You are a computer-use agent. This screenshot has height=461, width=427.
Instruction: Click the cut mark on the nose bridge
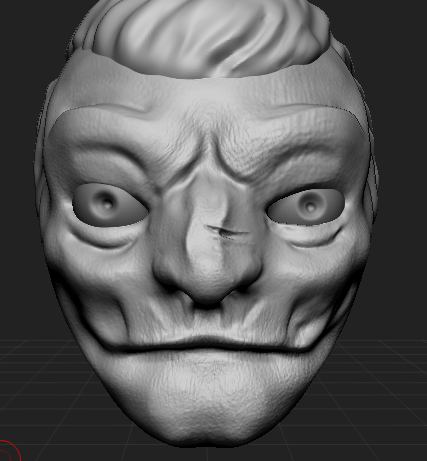[x=227, y=232]
